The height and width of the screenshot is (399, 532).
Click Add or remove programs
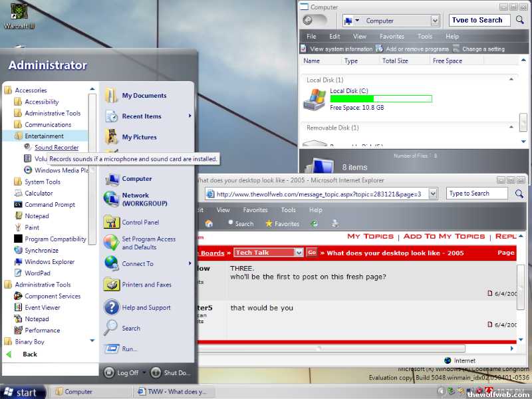(412, 49)
